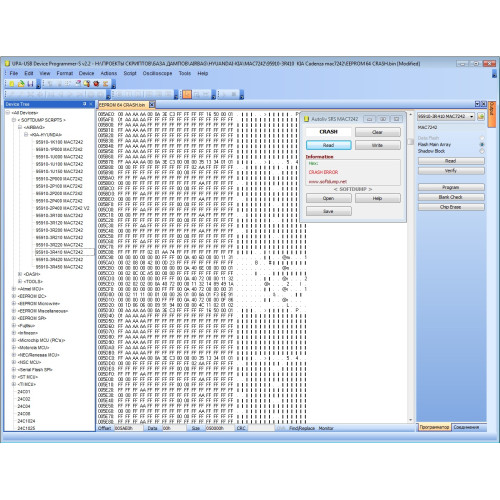
Task: Click the Chip Erase button
Action: click(x=451, y=207)
